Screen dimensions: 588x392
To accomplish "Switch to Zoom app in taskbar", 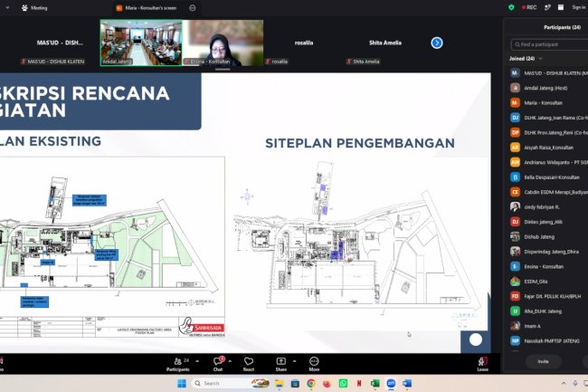I will tap(391, 383).
